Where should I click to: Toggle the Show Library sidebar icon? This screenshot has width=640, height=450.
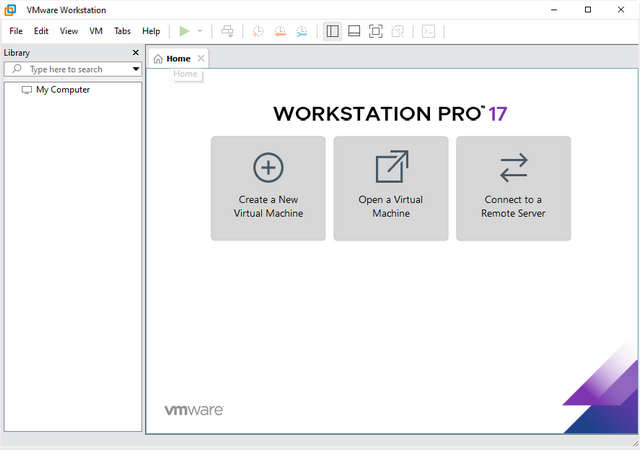coord(332,31)
